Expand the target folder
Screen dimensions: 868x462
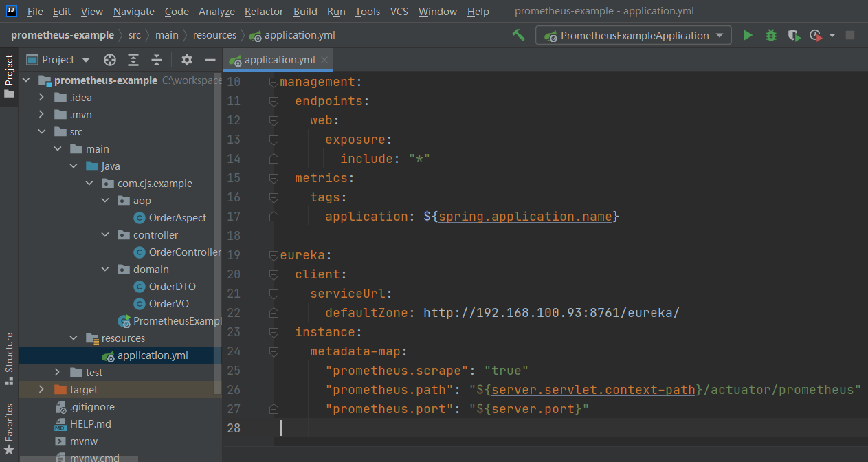coord(42,390)
